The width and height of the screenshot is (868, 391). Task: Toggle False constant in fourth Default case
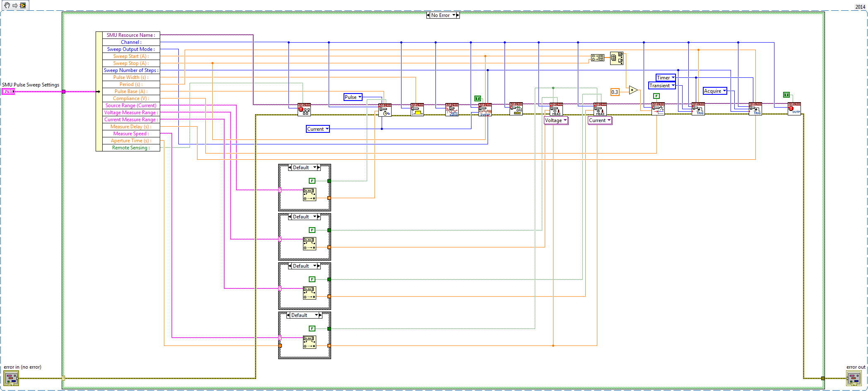[313, 329]
